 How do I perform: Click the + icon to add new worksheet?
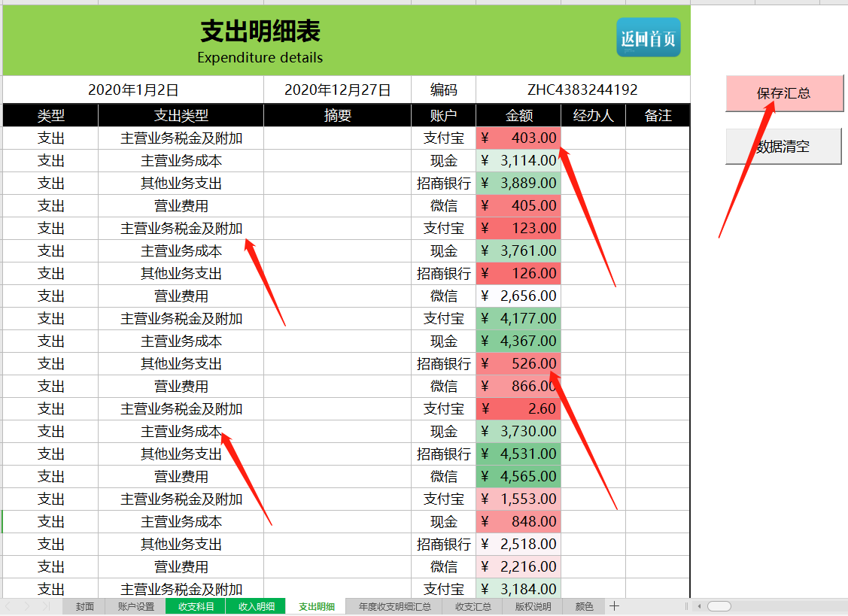(615, 605)
